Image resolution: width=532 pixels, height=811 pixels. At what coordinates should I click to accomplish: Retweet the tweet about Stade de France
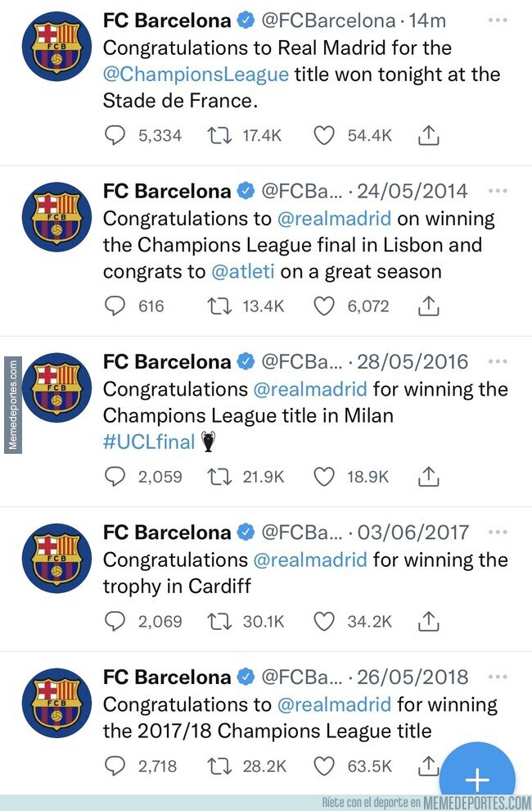pos(219,135)
